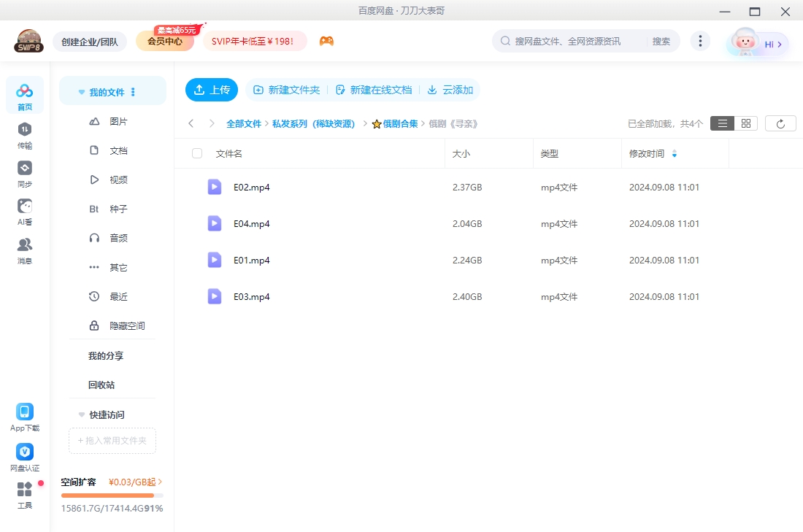Viewport: 803px width, 532px height.
Task: Collapse the 快捷访问 section
Action: (x=81, y=415)
